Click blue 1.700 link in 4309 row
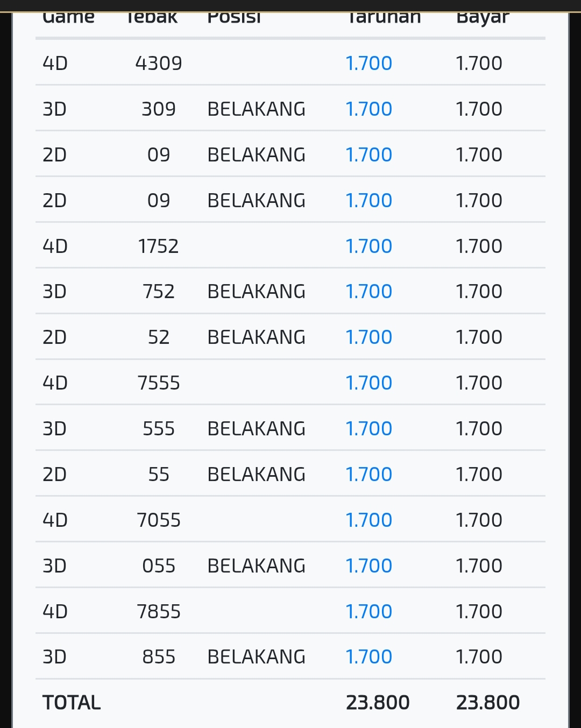Image resolution: width=581 pixels, height=728 pixels. coord(369,63)
